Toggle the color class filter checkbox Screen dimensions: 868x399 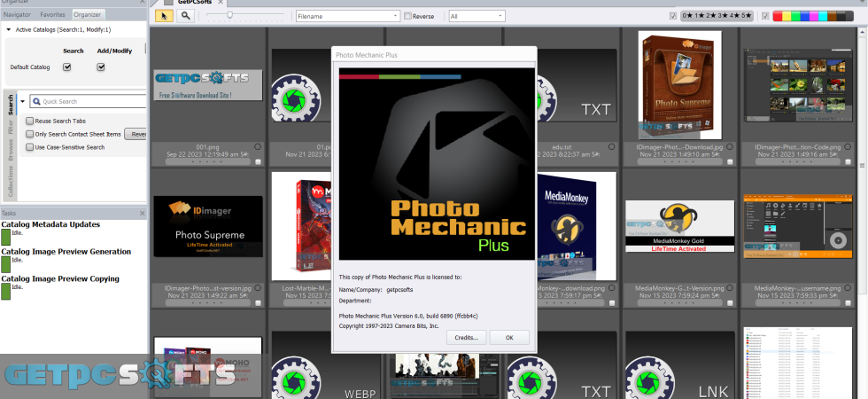click(765, 16)
